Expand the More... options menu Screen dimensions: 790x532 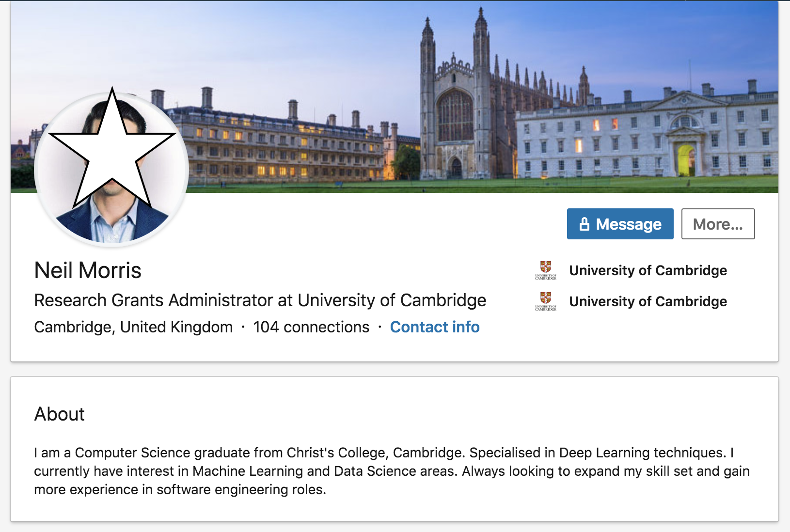(718, 224)
